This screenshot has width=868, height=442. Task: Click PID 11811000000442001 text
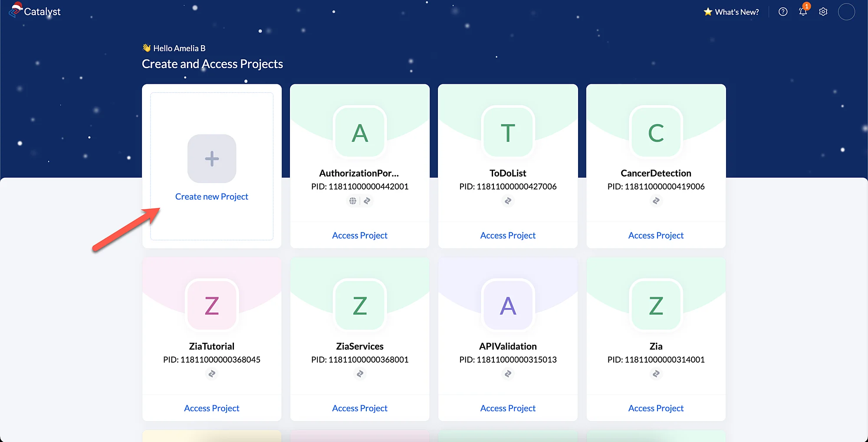tap(360, 187)
